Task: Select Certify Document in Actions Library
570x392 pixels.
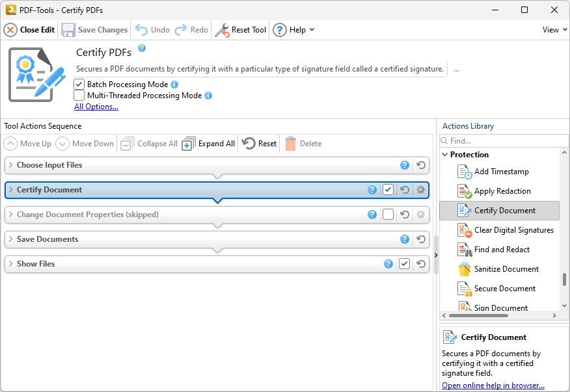Action: point(500,211)
